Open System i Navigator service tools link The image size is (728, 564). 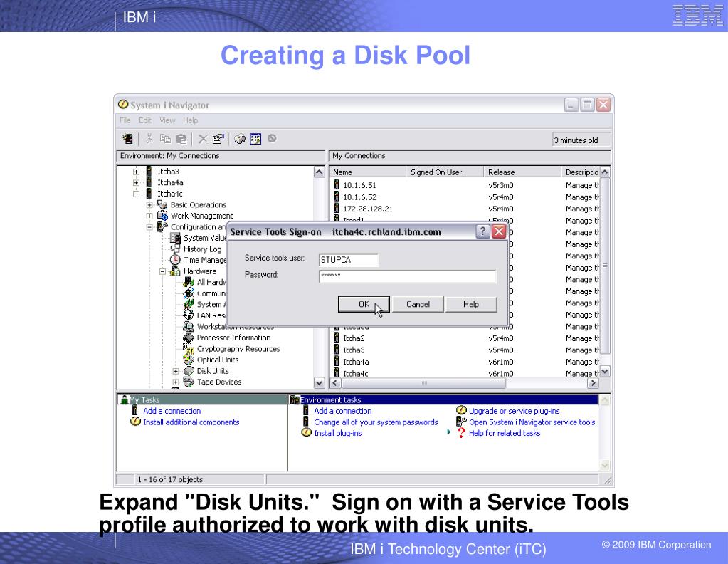(532, 422)
